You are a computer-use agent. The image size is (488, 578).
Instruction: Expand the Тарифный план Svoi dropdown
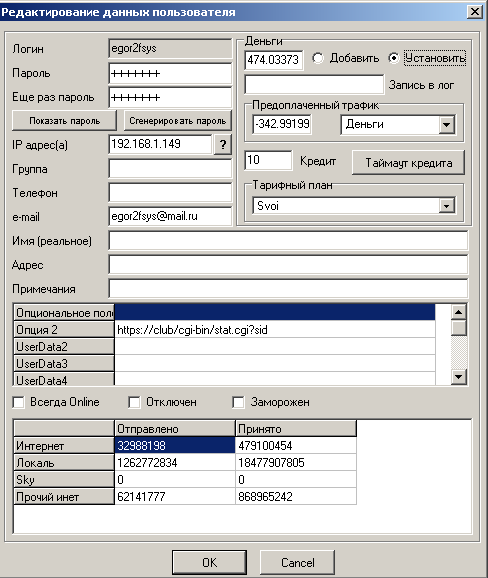tap(446, 206)
